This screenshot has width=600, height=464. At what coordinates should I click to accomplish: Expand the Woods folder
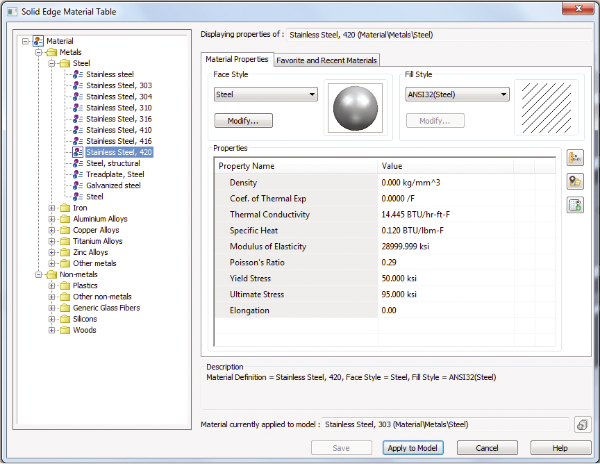pyautogui.click(x=52, y=330)
